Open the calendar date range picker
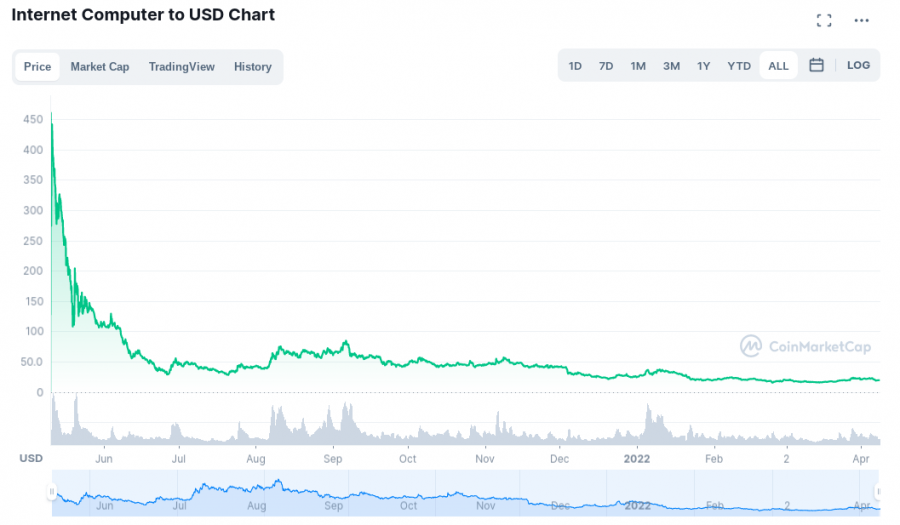The image size is (900, 525). point(816,66)
